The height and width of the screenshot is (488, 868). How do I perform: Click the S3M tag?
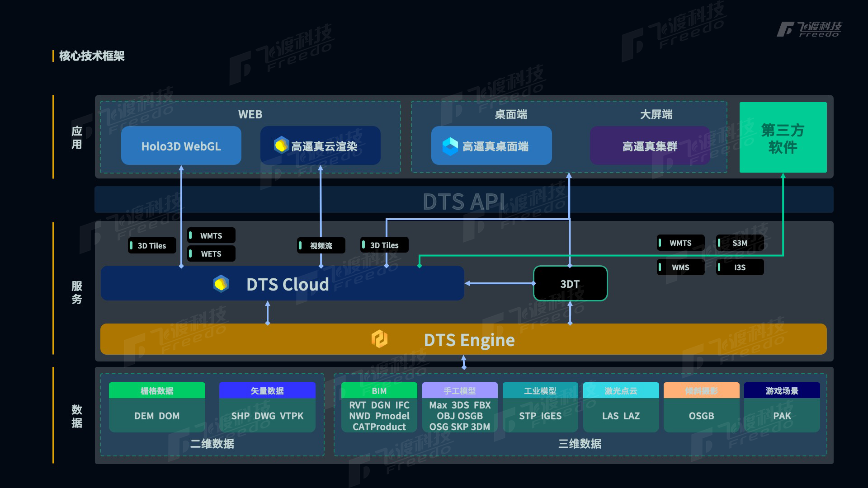pyautogui.click(x=740, y=243)
